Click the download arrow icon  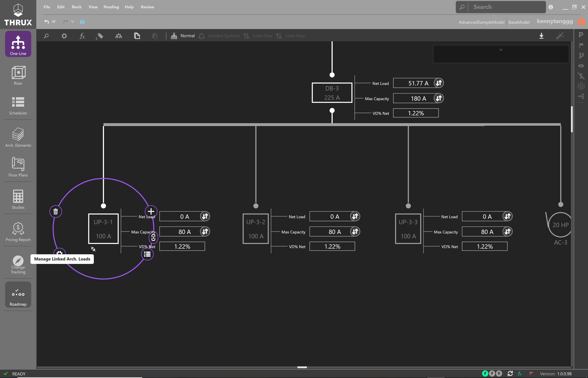541,36
